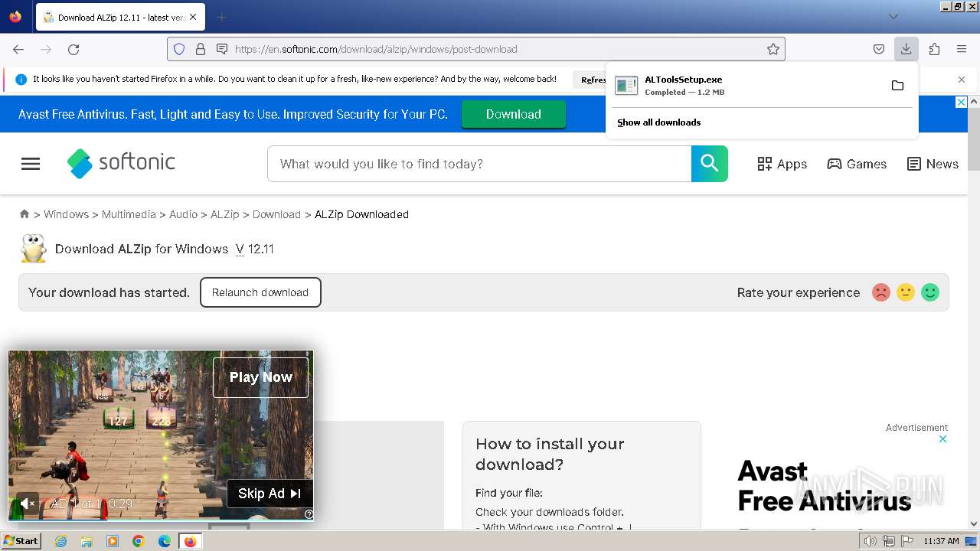The width and height of the screenshot is (980, 551).
Task: Rate experience with green happy face
Action: 930,292
